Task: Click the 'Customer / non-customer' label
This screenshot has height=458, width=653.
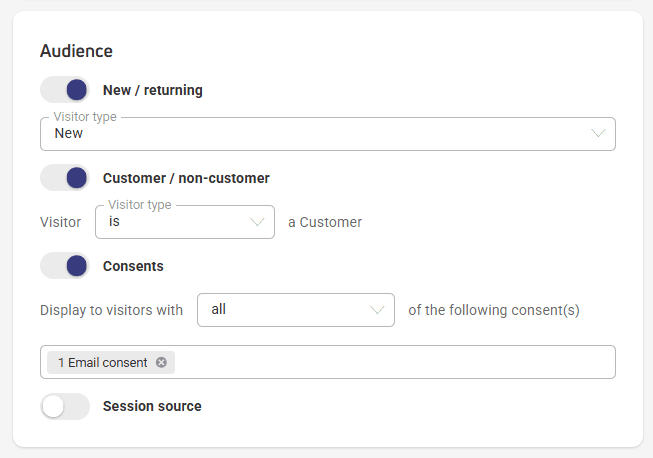Action: point(186,178)
